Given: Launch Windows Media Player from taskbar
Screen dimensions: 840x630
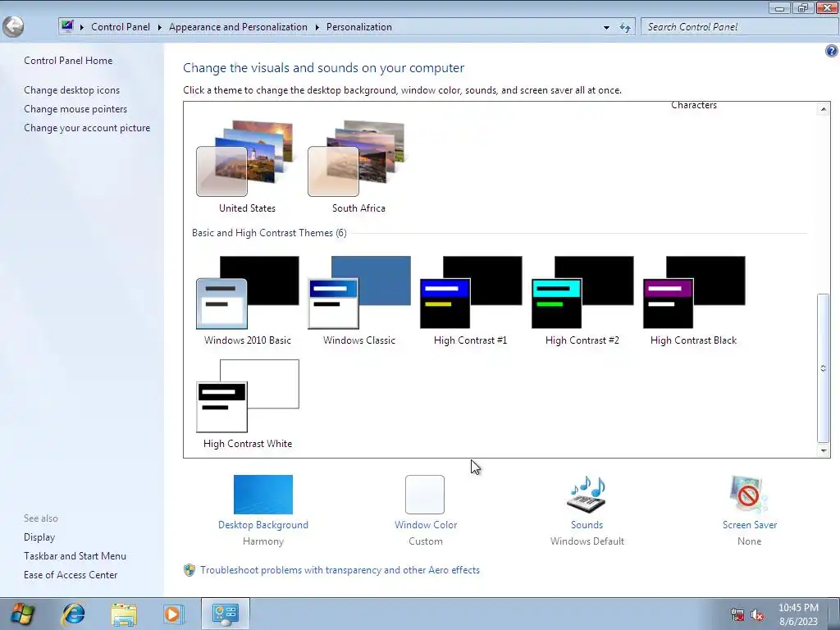Looking at the screenshot, I should 173,614.
